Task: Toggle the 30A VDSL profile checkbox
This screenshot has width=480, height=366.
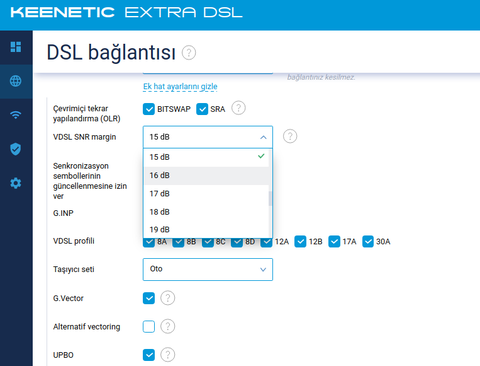Action: pos(368,241)
